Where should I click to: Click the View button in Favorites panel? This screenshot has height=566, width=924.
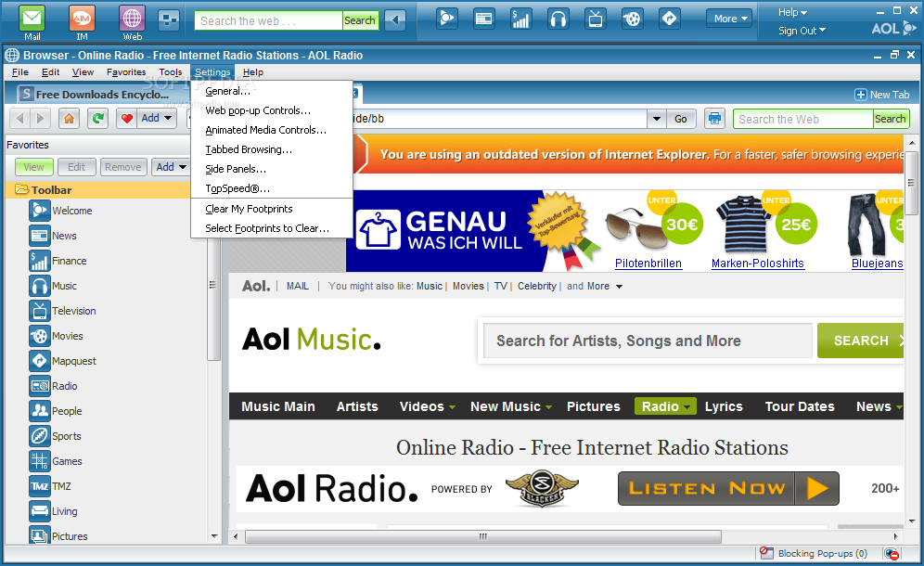click(x=33, y=167)
